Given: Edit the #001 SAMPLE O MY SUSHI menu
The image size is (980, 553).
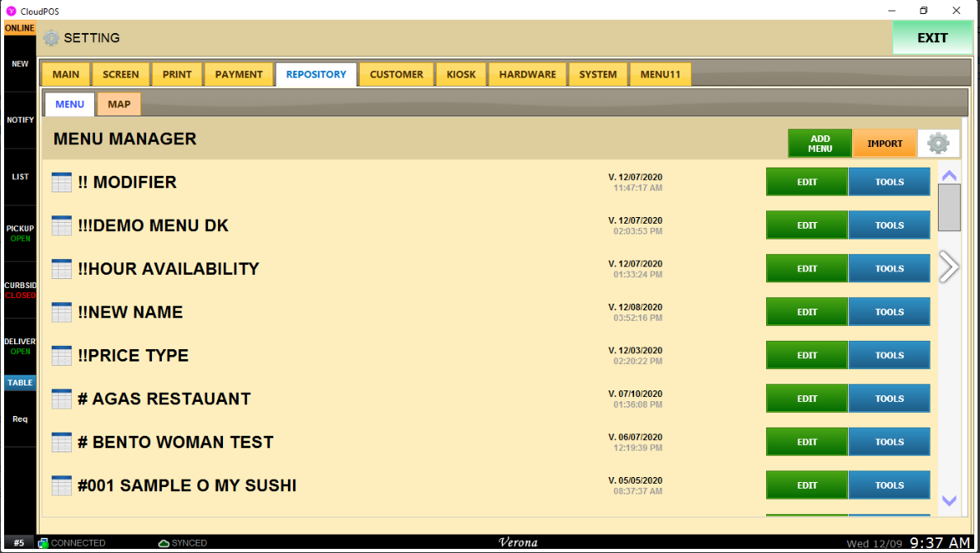Looking at the screenshot, I should 807,484.
